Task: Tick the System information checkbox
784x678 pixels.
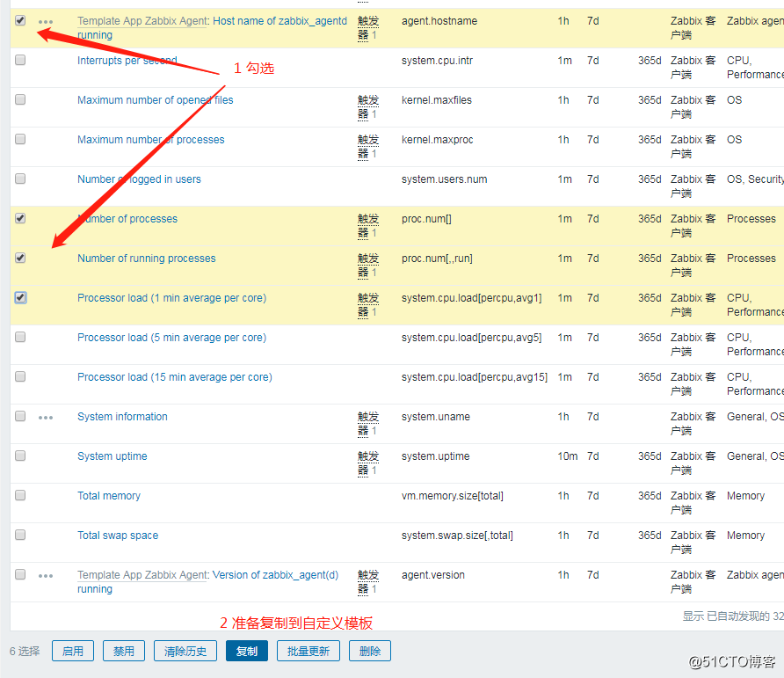Action: (x=20, y=416)
